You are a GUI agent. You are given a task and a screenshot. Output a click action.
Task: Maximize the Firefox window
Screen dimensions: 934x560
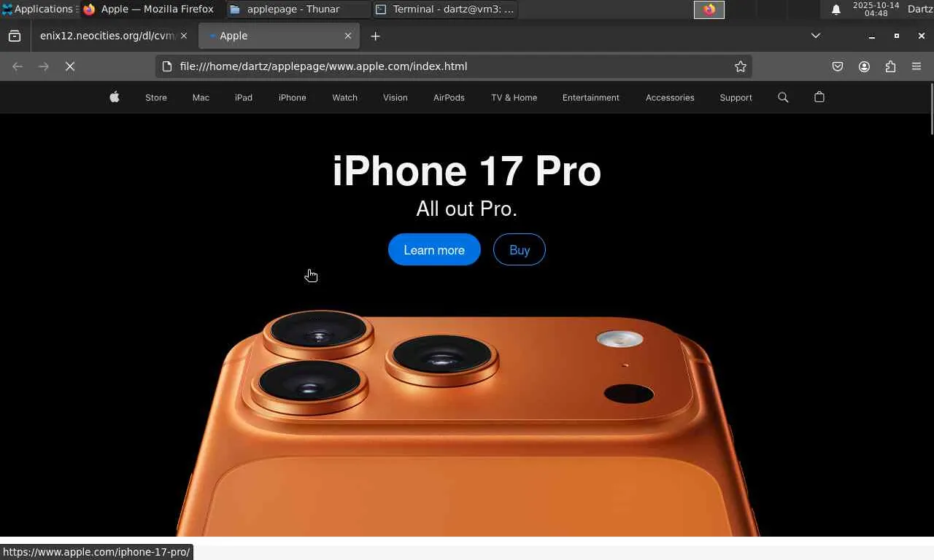pyautogui.click(x=897, y=36)
